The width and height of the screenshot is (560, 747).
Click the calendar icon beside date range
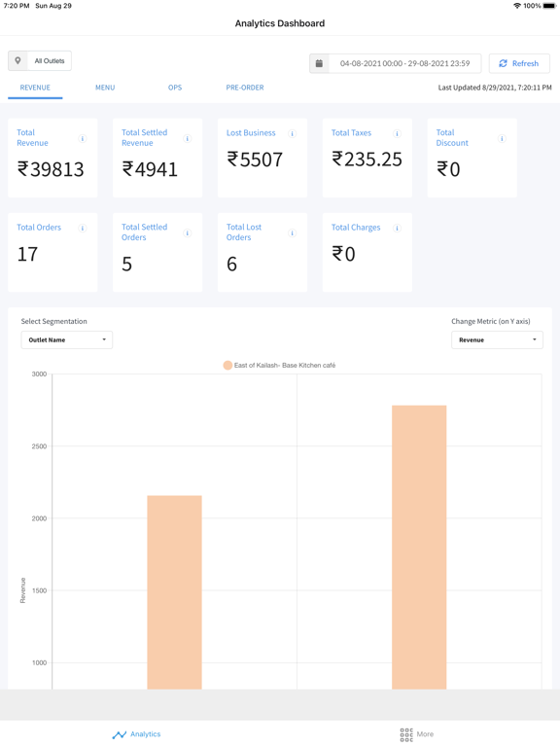point(319,63)
